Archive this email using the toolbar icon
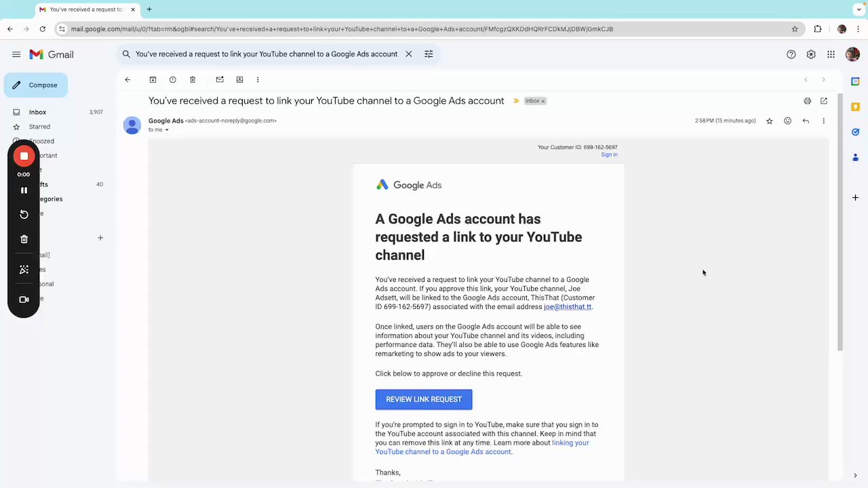Viewport: 868px width, 488px height. tap(153, 80)
